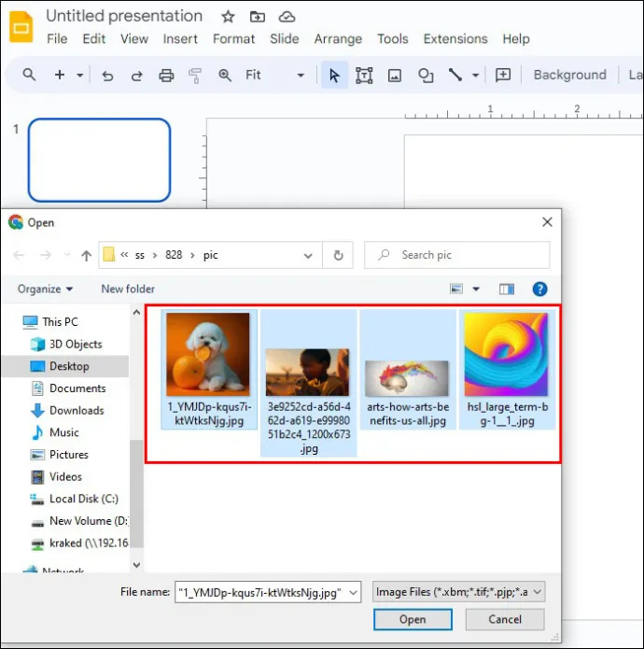The height and width of the screenshot is (649, 644).
Task: Open the Image Files type dropdown
Action: (x=458, y=592)
